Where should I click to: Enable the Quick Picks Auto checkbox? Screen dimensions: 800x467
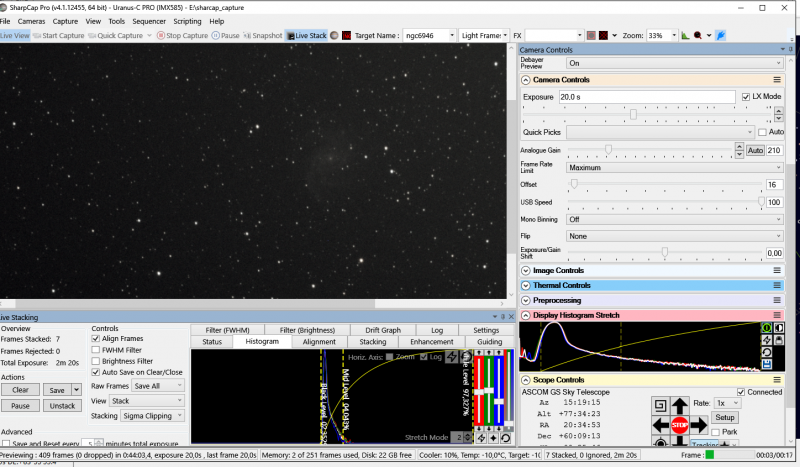pyautogui.click(x=762, y=132)
